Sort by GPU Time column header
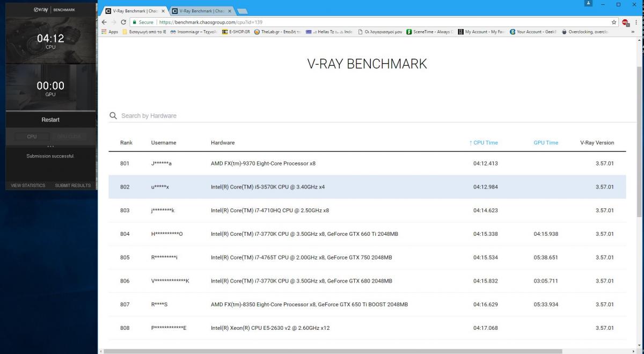 point(546,143)
